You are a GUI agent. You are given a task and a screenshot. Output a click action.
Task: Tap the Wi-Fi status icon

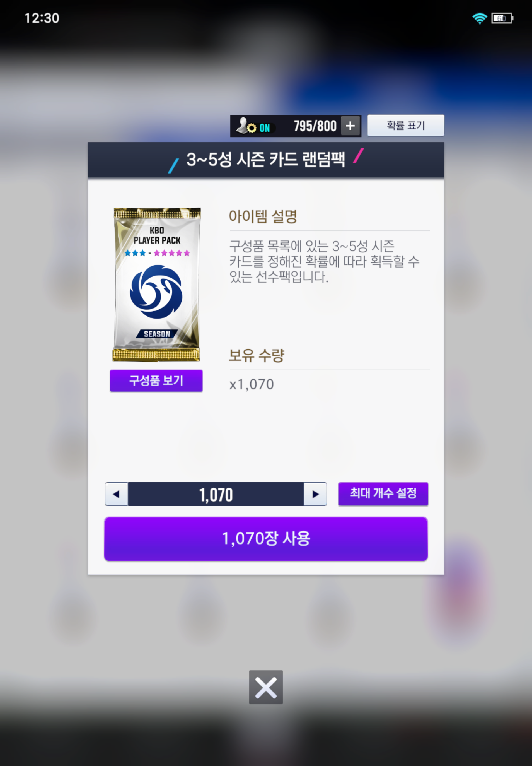click(x=479, y=18)
